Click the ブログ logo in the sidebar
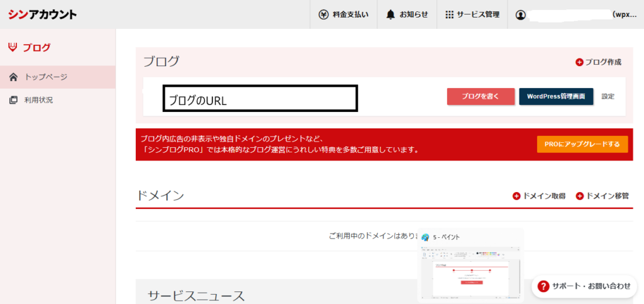 pos(30,47)
